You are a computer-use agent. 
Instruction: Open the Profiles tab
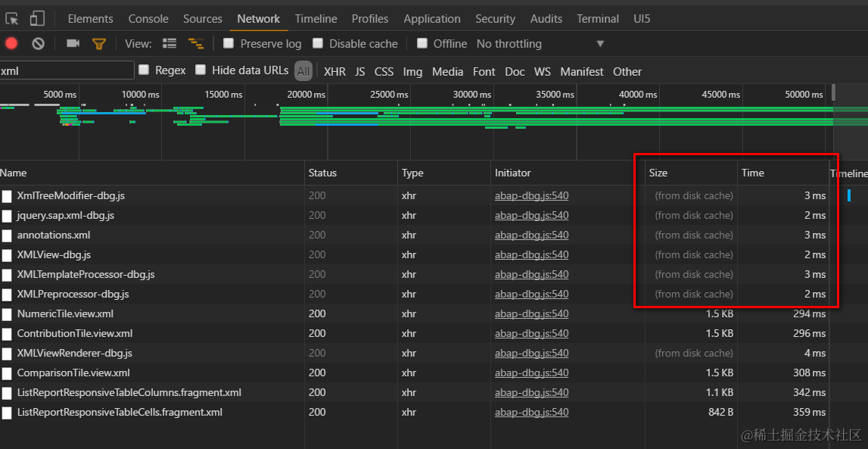370,19
